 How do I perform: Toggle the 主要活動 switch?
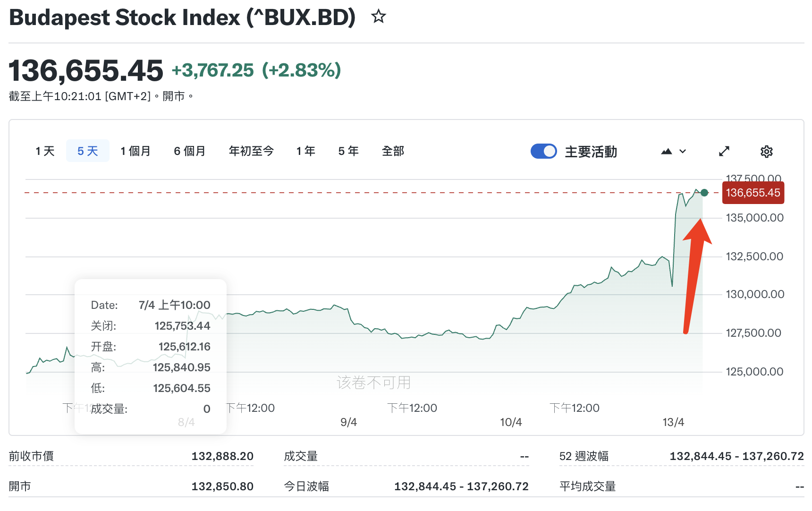tap(544, 152)
